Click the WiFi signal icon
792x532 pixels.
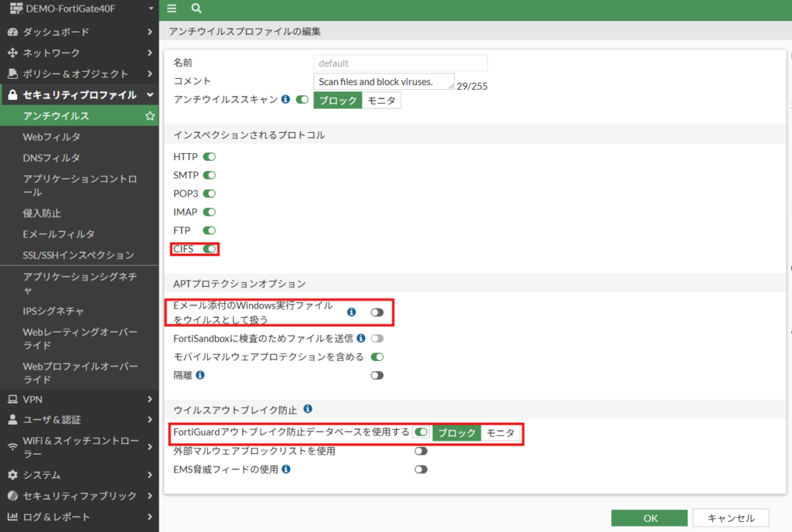(x=12, y=447)
